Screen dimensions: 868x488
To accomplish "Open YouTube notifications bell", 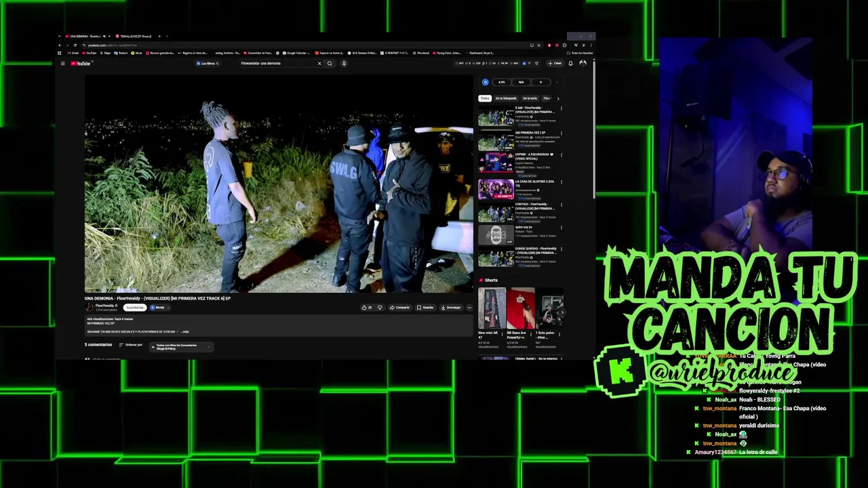I will pyautogui.click(x=570, y=63).
